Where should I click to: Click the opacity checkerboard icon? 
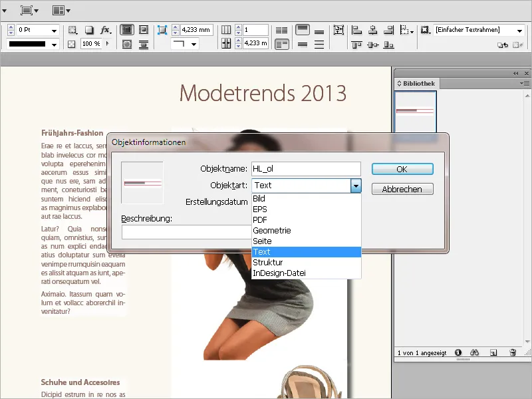(x=71, y=44)
